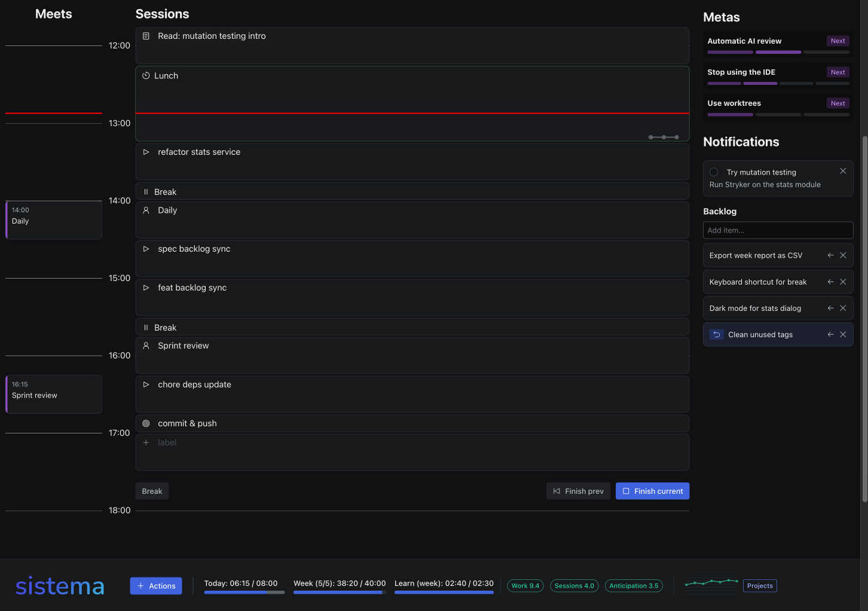The height and width of the screenshot is (611, 868).
Task: Click the arrow icon on Dark mode for stats dialog
Action: click(830, 308)
